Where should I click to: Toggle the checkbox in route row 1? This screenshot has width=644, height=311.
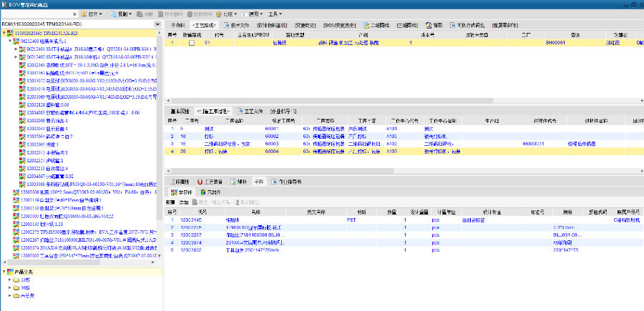pos(191,43)
